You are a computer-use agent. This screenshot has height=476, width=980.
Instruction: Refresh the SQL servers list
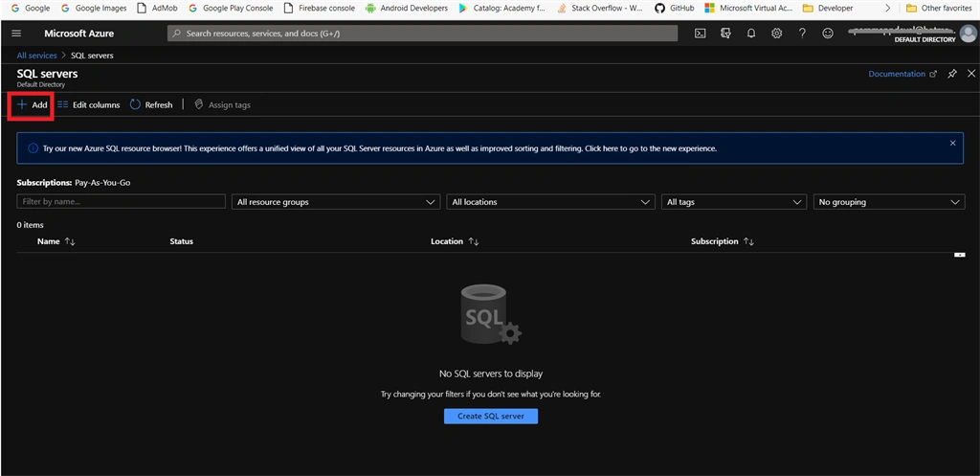tap(151, 105)
